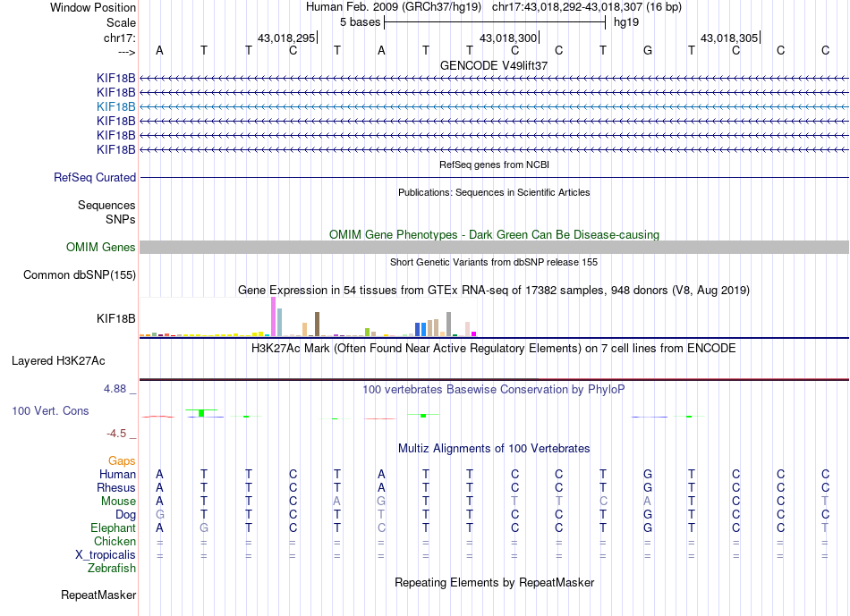Click the 'Sequences SNPs' track label

tap(106, 213)
